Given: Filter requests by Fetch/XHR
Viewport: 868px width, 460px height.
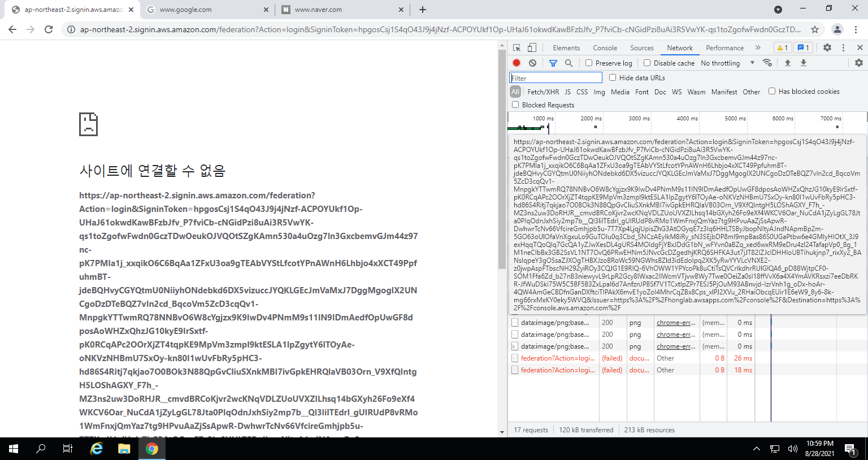Looking at the screenshot, I should [x=543, y=92].
